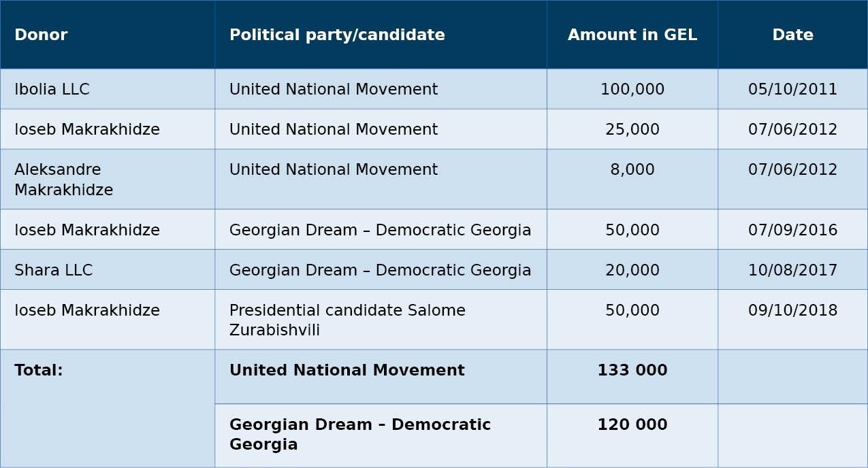
Task: Click the date 05/10/2011
Action: pyautogui.click(x=792, y=89)
